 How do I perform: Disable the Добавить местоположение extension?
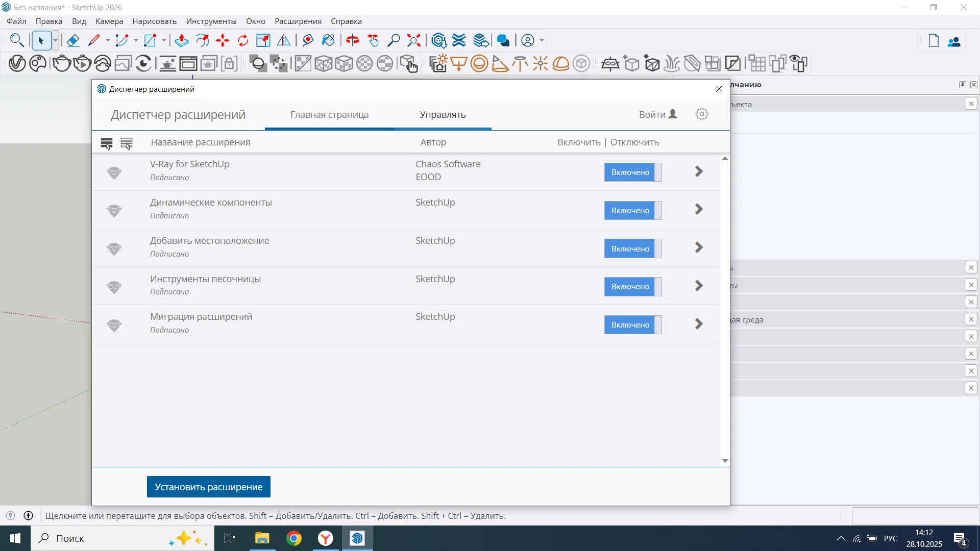(633, 249)
